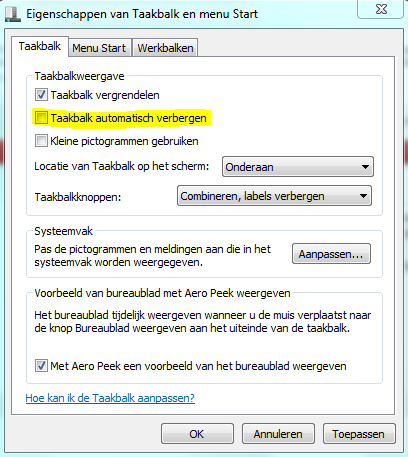Select the Taakbalk tab
This screenshot has height=457, width=408.
(40, 46)
